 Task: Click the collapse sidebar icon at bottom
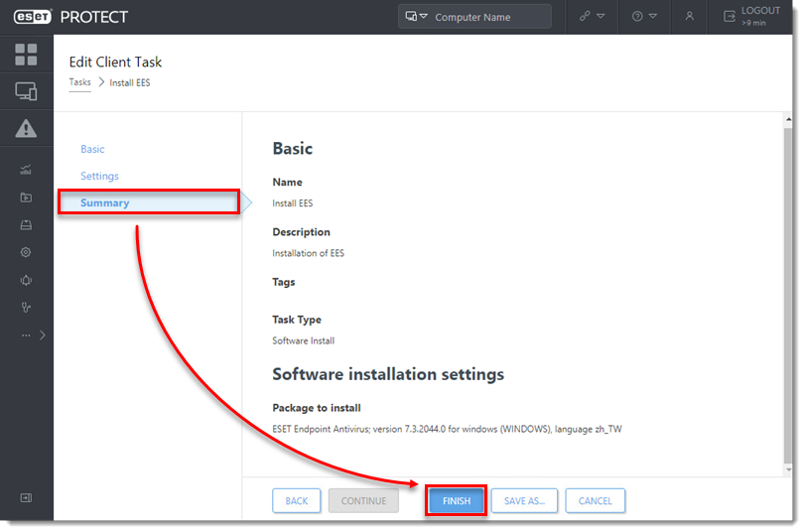click(26, 497)
